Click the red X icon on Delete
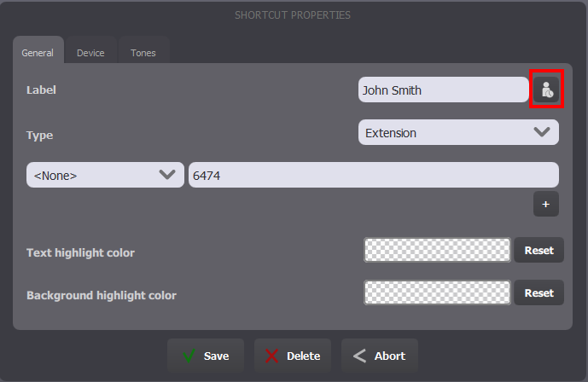 point(272,356)
